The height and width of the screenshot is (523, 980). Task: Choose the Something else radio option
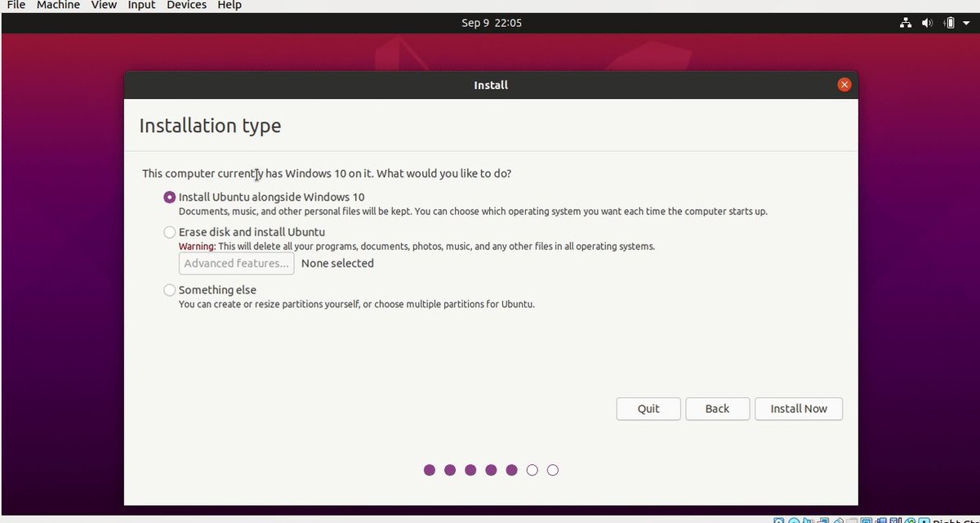coord(169,290)
